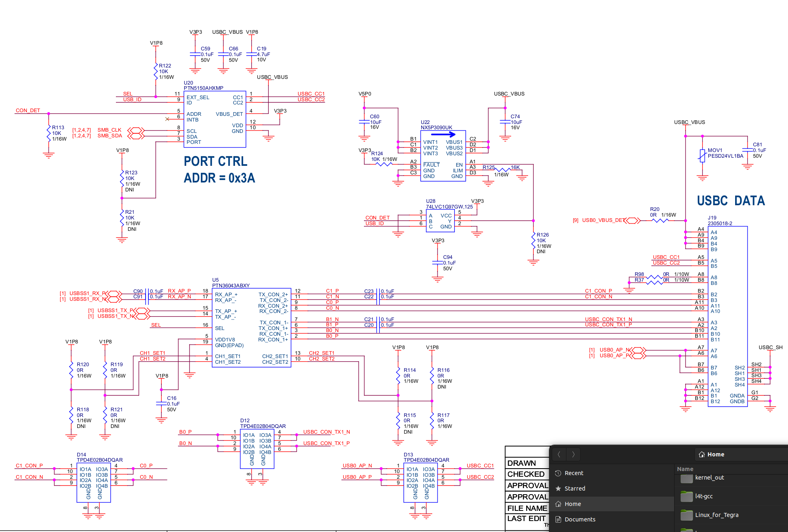
Task: Click the U20 PTN5150AHXMP chip symbol
Action: pos(215,119)
